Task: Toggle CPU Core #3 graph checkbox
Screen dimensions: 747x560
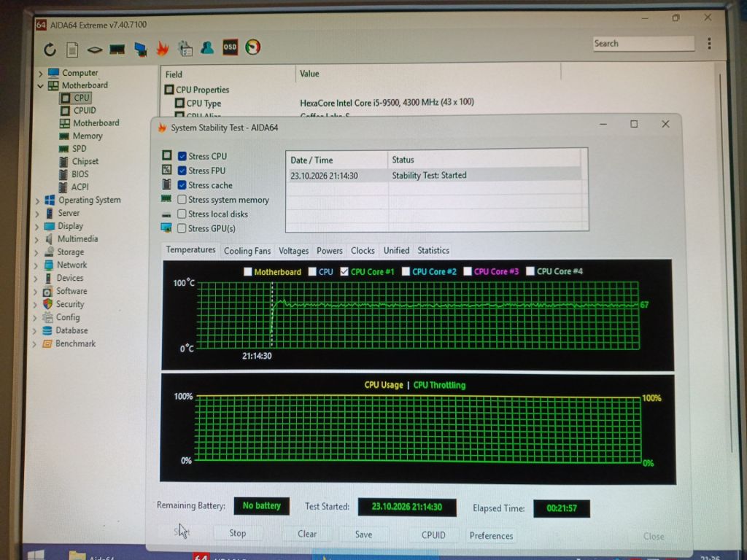Action: click(468, 271)
